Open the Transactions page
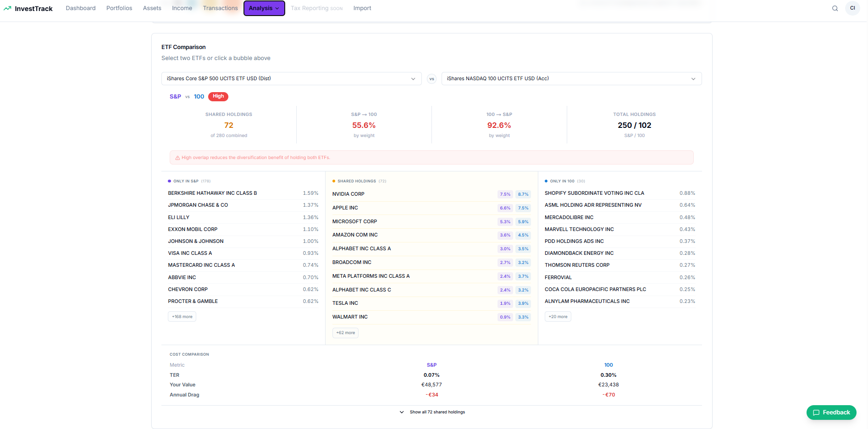 pos(220,8)
